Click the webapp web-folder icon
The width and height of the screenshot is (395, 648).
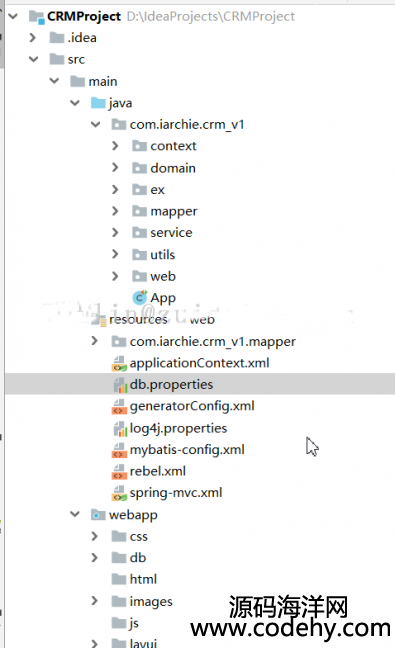pyautogui.click(x=98, y=515)
